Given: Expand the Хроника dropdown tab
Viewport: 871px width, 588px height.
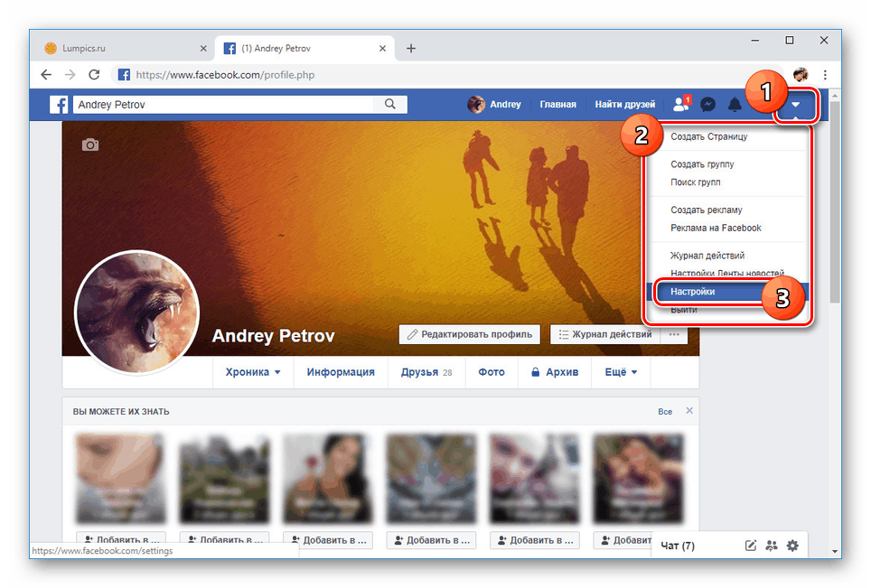Looking at the screenshot, I should pyautogui.click(x=253, y=372).
